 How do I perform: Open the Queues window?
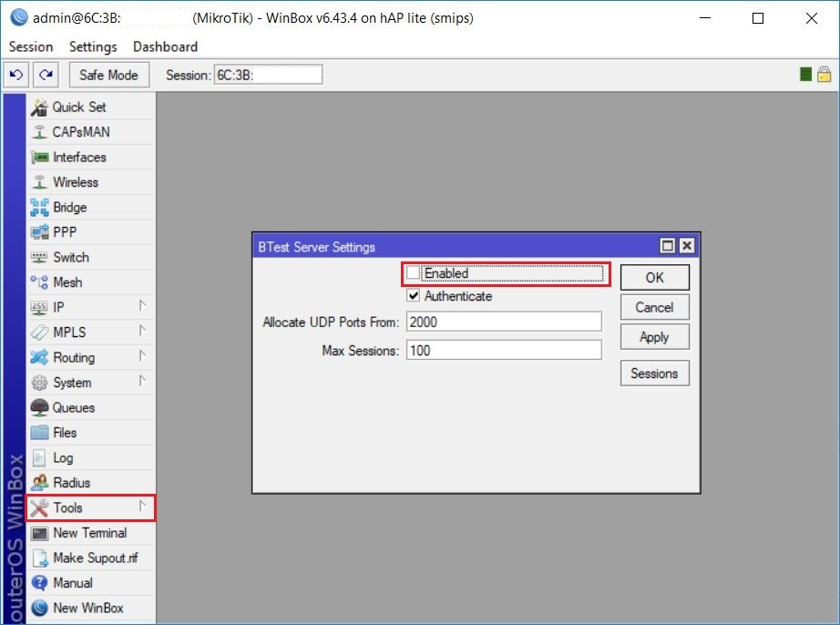pos(90,407)
